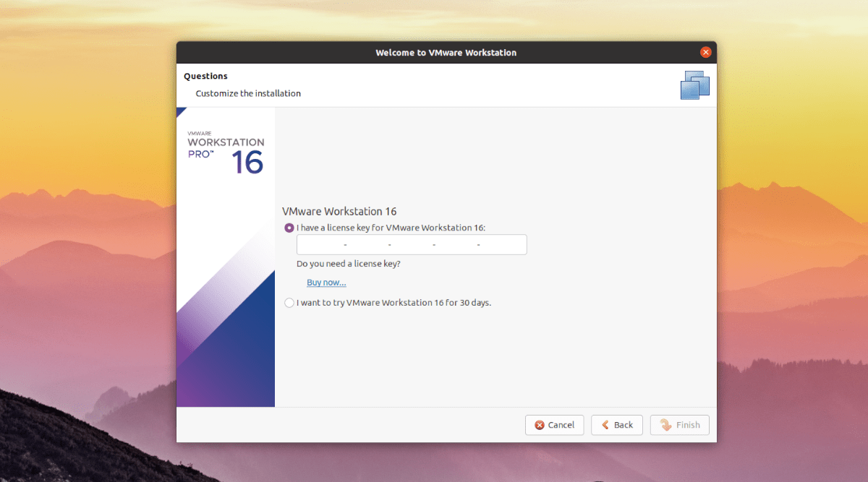Click the VMware overlapping squares icon in header
The image size is (868, 482).
coord(695,85)
